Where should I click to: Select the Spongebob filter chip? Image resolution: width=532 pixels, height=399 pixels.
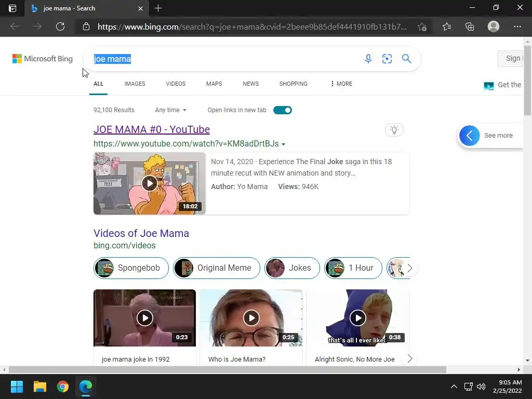131,268
